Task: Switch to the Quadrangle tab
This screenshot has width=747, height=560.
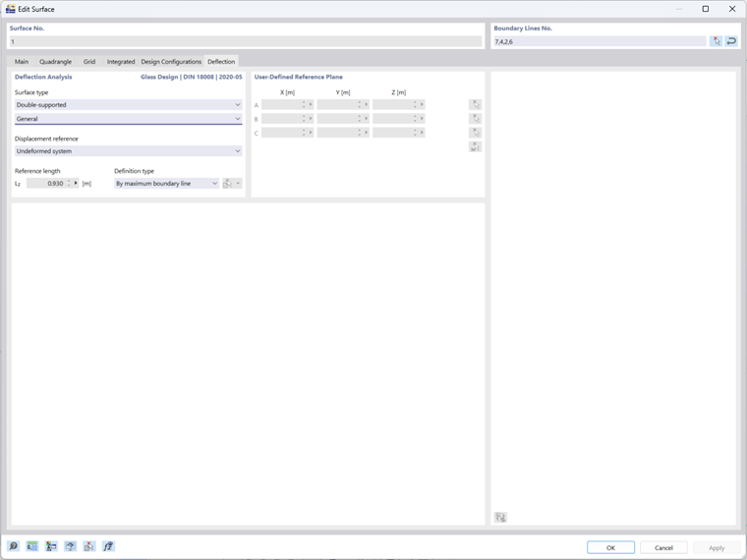Action: [55, 62]
